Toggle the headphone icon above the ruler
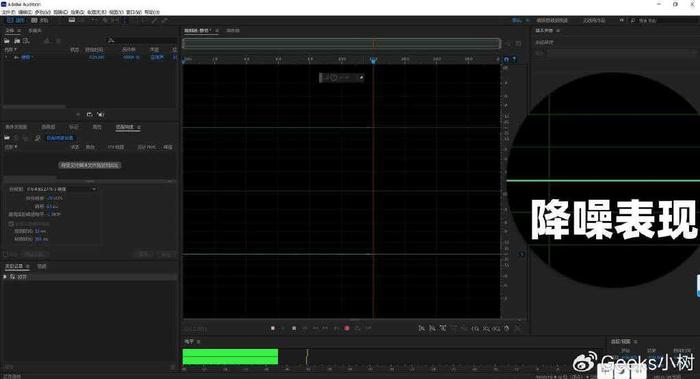The height and width of the screenshot is (379, 700). [506, 59]
